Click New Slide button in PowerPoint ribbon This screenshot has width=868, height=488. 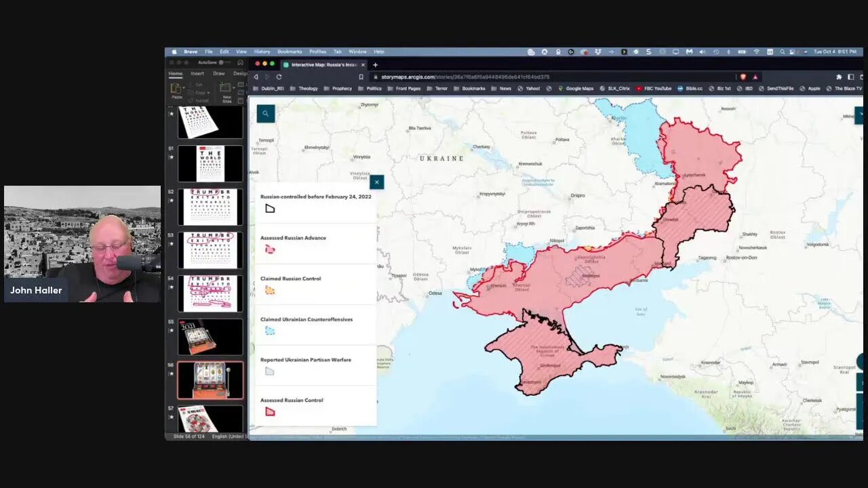(x=226, y=91)
